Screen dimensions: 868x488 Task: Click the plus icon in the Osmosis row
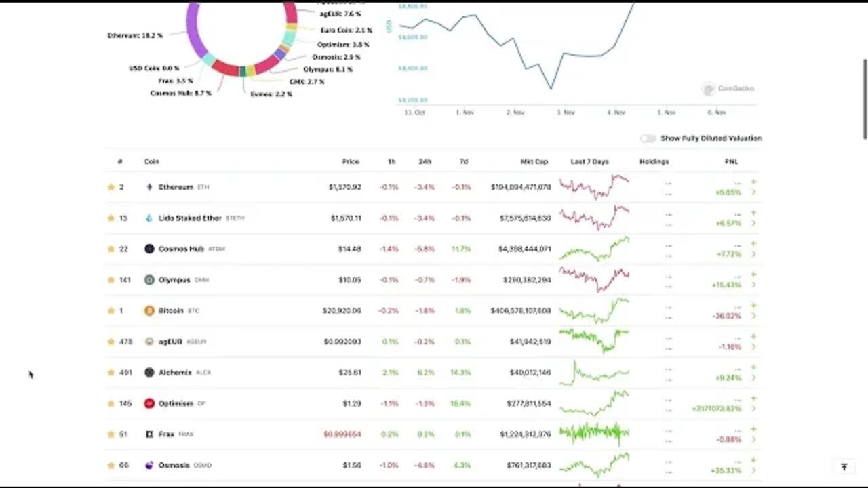click(753, 460)
